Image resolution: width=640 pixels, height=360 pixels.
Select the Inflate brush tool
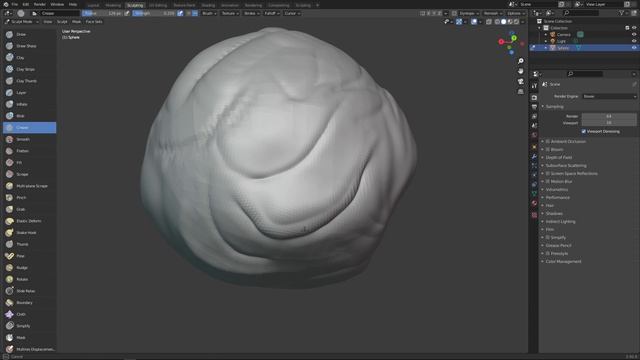(x=29, y=104)
